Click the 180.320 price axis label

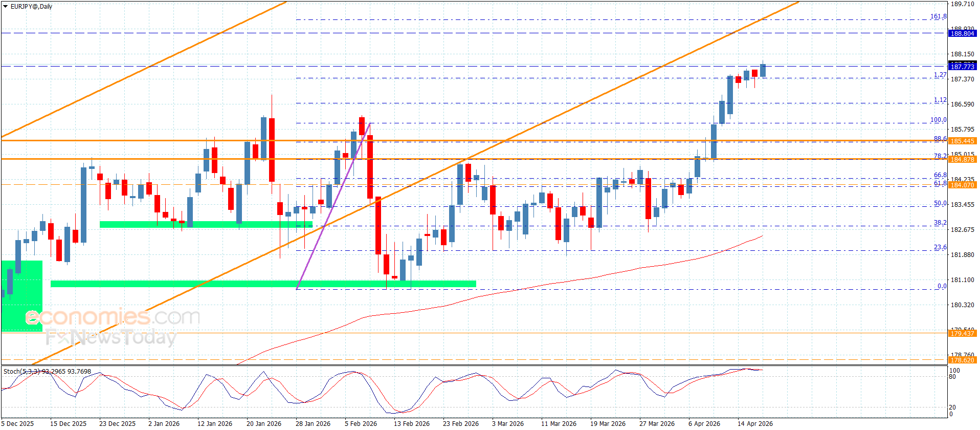[x=962, y=305]
